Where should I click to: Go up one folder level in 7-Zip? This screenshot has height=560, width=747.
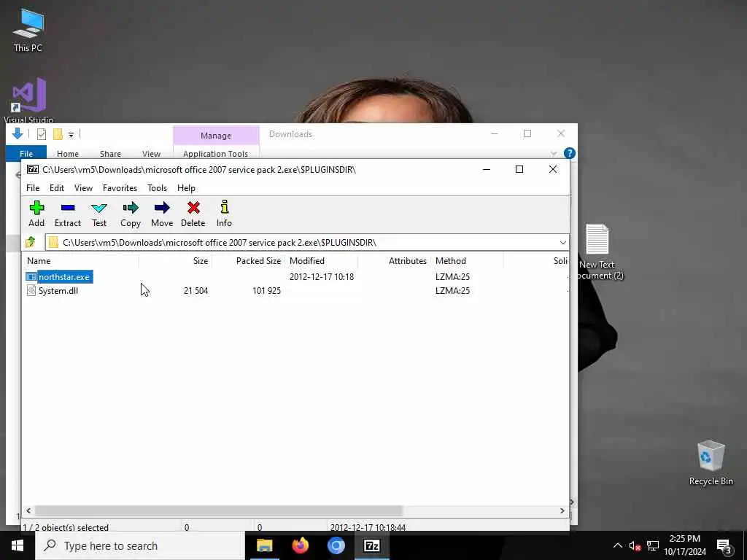click(31, 242)
